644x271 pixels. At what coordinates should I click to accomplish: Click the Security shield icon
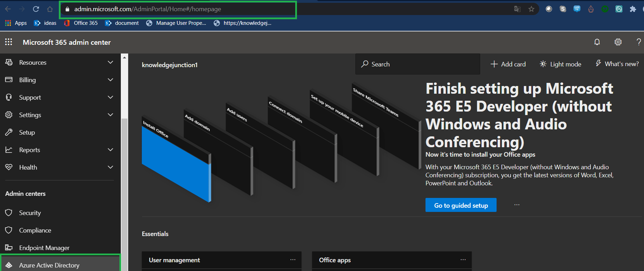click(x=9, y=213)
